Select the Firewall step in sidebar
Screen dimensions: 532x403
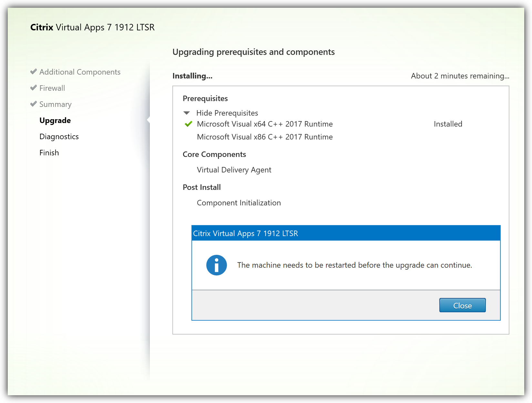52,88
